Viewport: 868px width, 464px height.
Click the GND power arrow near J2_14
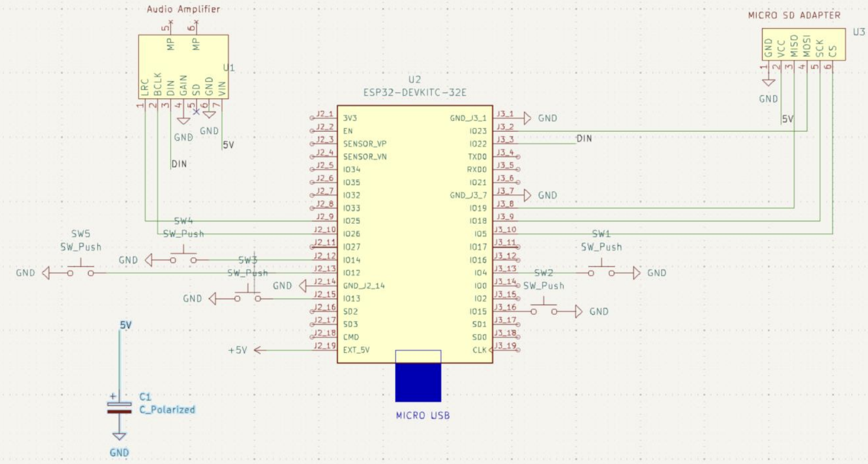pyautogui.click(x=302, y=286)
